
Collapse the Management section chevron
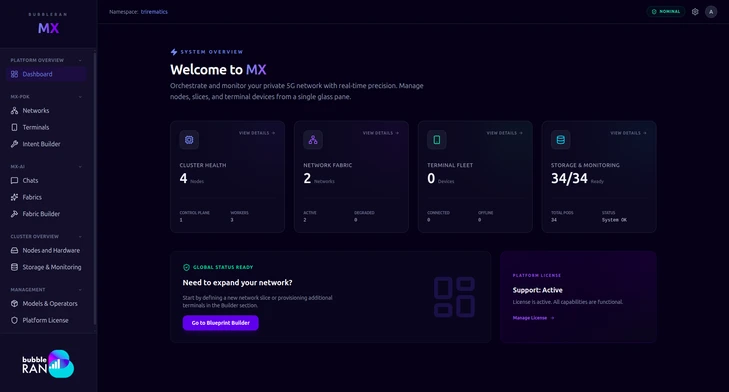80,290
